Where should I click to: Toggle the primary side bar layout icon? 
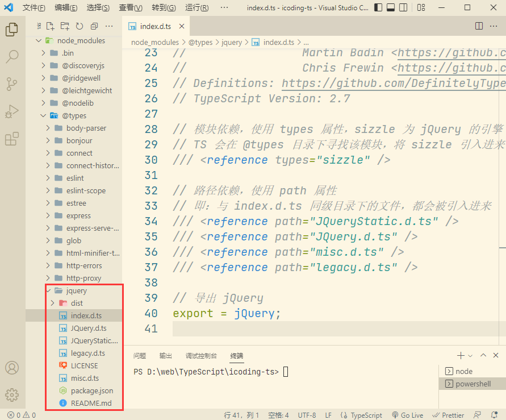tap(378, 7)
